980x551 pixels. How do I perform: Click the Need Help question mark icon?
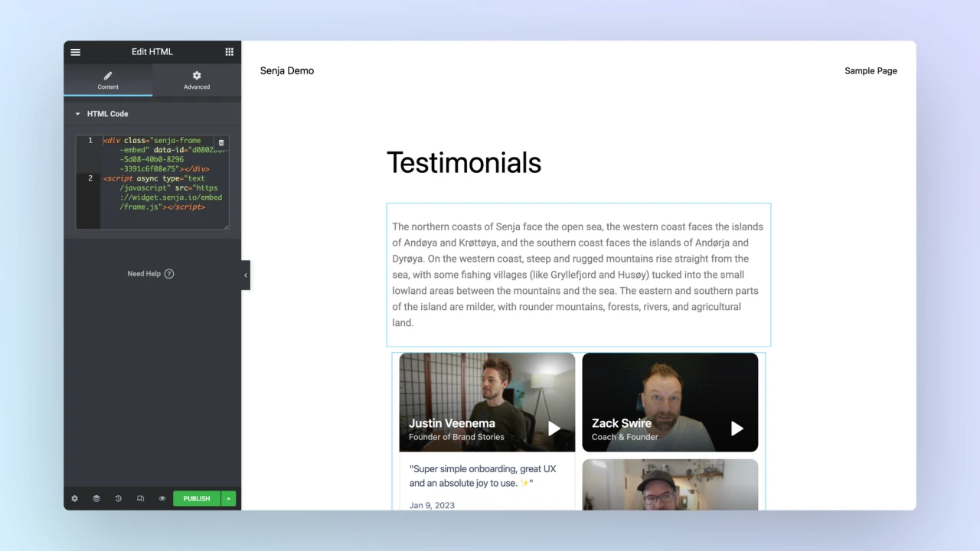[x=169, y=274]
